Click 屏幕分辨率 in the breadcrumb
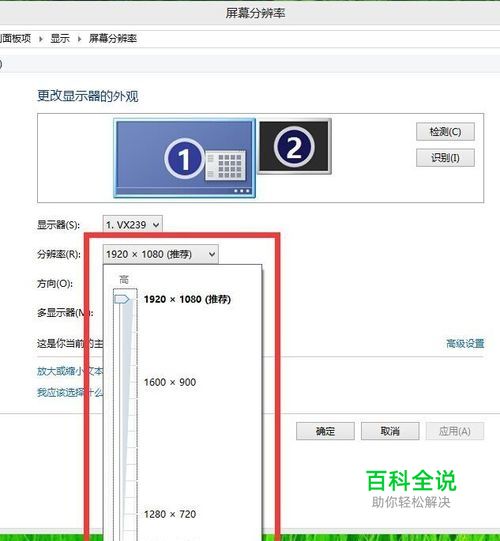Screen dimensions: 500x541 point(113,38)
